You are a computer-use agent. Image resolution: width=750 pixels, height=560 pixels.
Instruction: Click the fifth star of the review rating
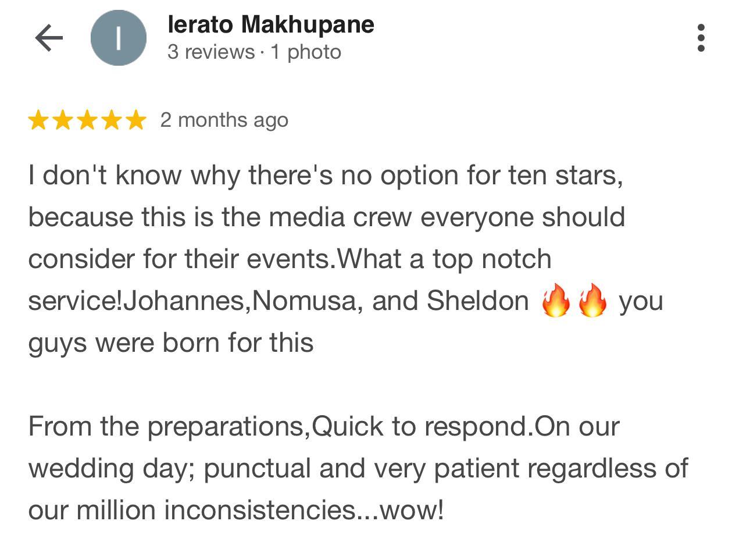tap(137, 120)
